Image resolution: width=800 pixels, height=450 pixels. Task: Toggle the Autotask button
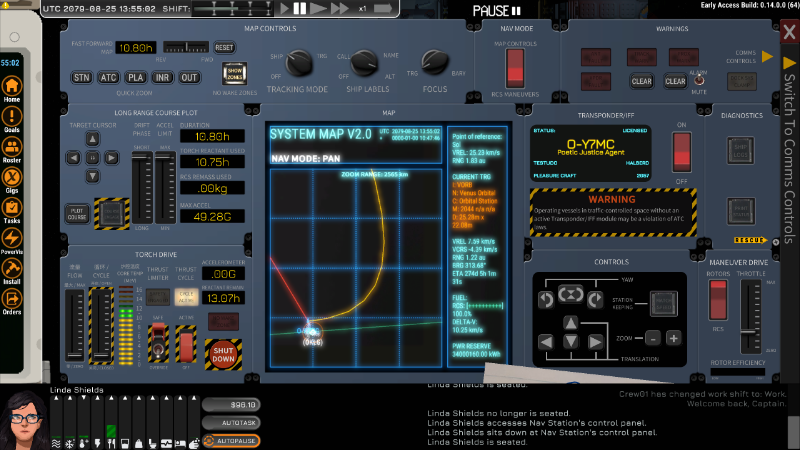[x=231, y=422]
